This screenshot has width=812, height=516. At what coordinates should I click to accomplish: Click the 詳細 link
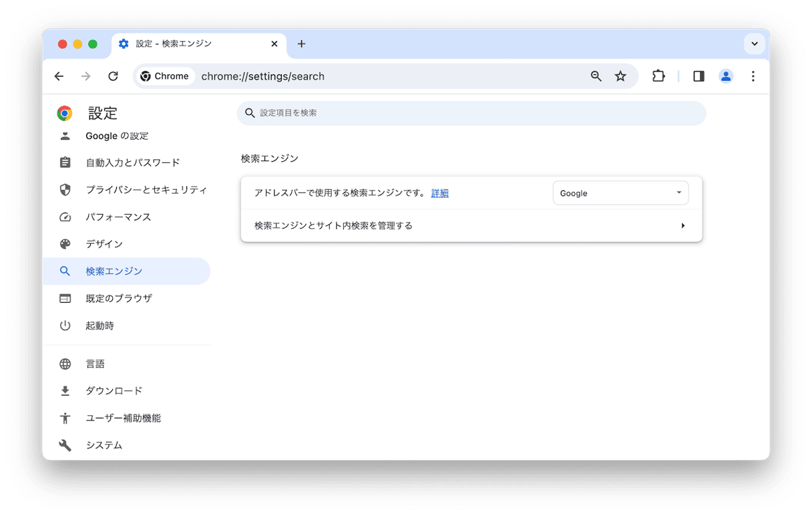click(439, 193)
